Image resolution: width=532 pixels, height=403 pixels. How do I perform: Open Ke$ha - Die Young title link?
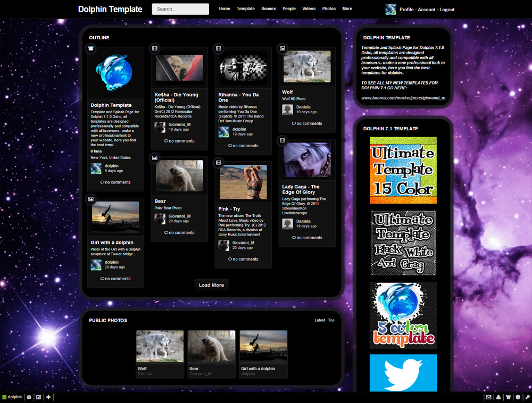click(x=177, y=97)
